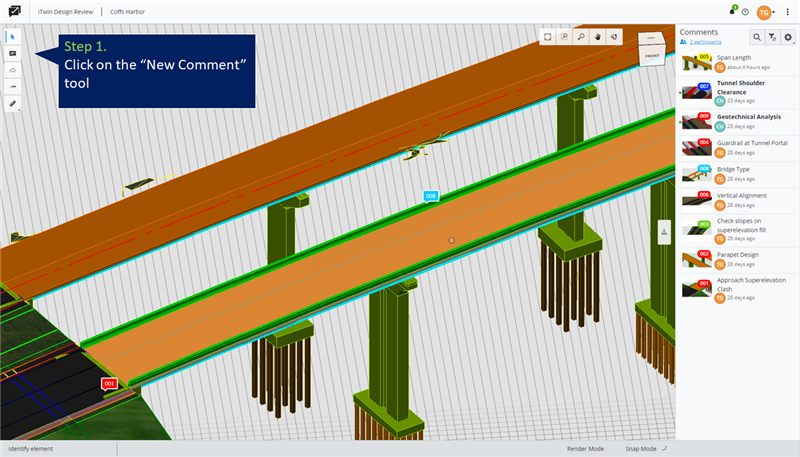The image size is (800, 457).
Task: Click the FRONT face of view cube
Action: click(x=652, y=56)
